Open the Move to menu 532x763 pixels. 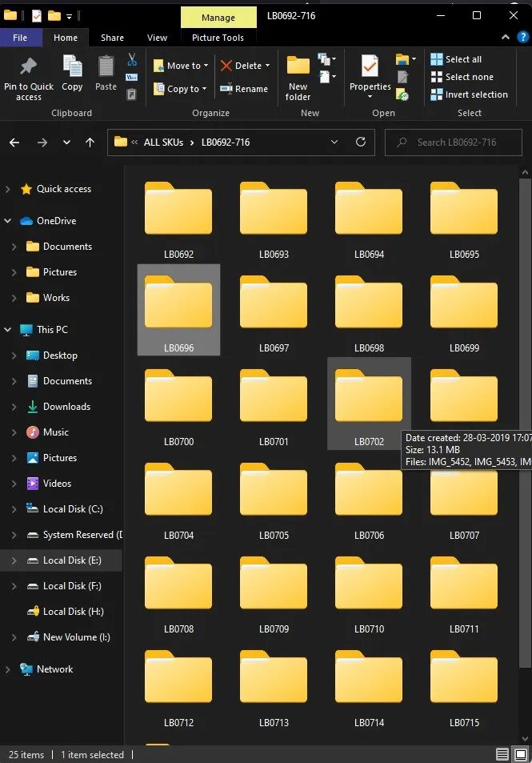tap(181, 66)
